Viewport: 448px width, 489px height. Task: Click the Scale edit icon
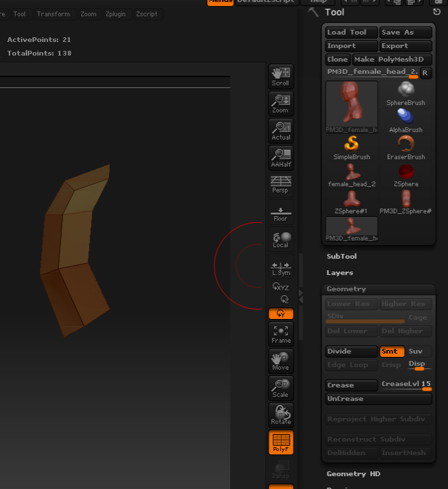(x=281, y=388)
